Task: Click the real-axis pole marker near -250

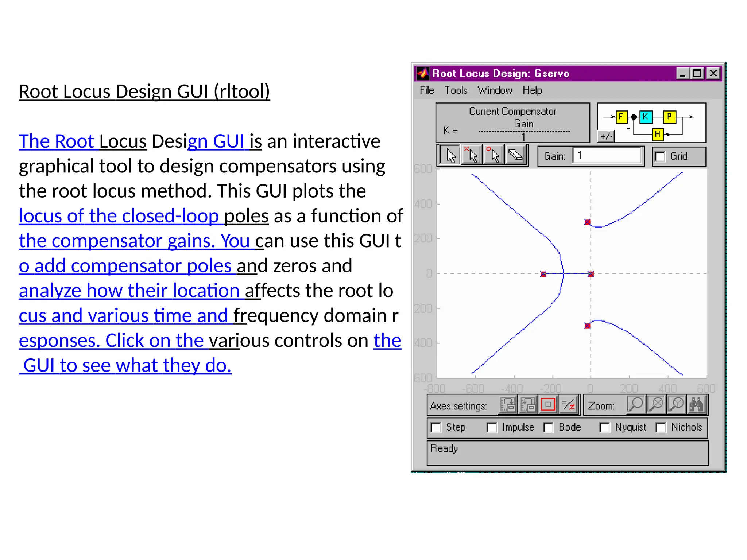Action: [x=543, y=274]
